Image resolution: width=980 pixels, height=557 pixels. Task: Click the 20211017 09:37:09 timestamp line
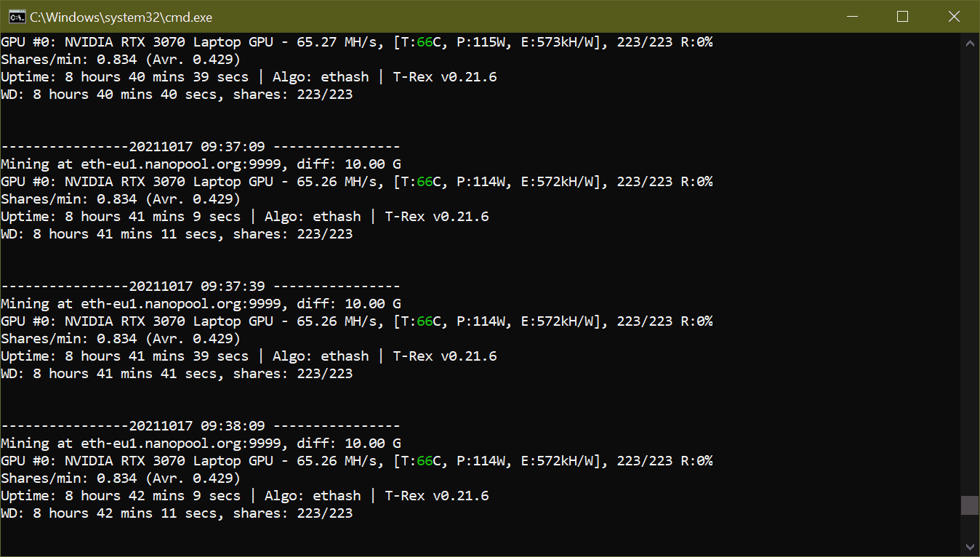point(200,147)
